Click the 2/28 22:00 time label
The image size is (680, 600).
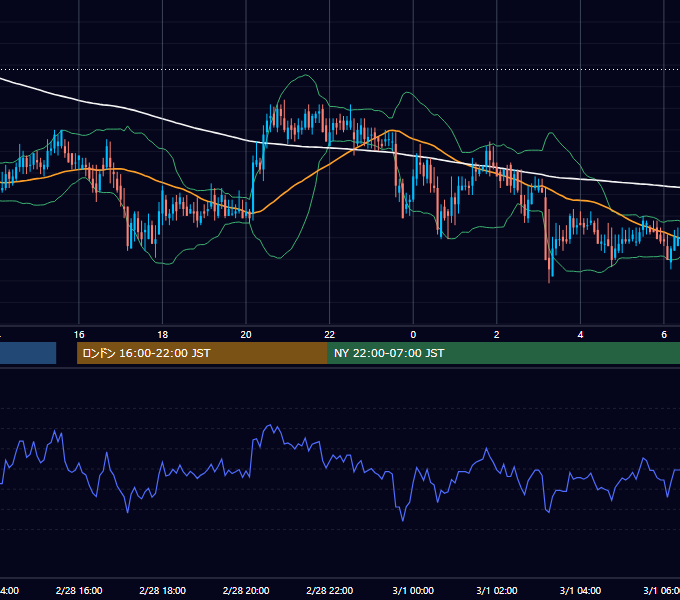coord(330,590)
